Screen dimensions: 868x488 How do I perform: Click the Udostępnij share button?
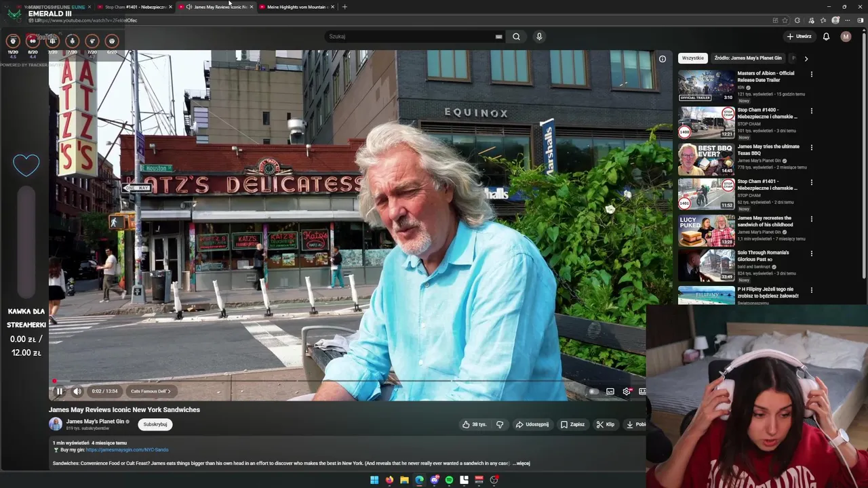tap(532, 424)
